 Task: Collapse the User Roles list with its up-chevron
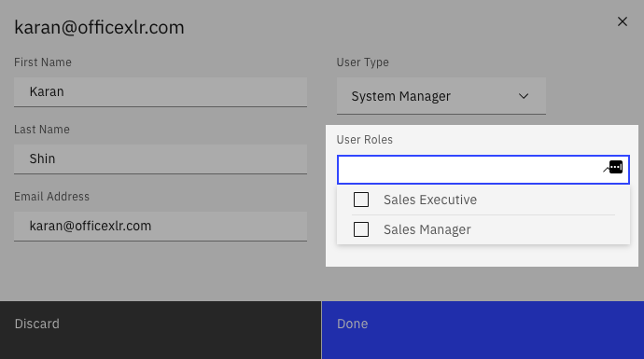(606, 169)
